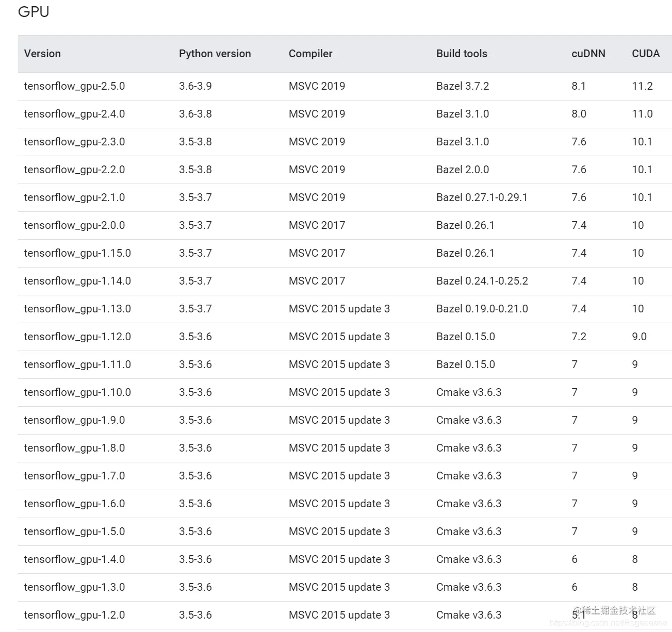This screenshot has width=672, height=632.
Task: Click CUDA value 9.0
Action: 639,337
